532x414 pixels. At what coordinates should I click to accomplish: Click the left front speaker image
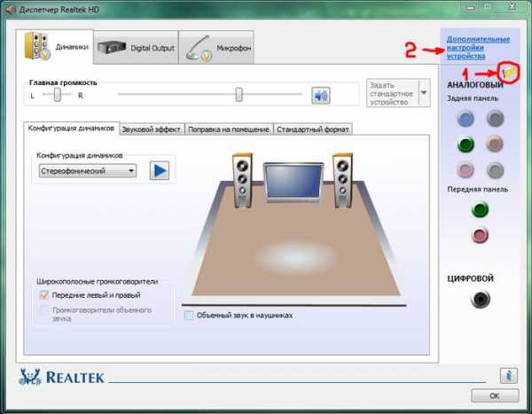tap(242, 180)
